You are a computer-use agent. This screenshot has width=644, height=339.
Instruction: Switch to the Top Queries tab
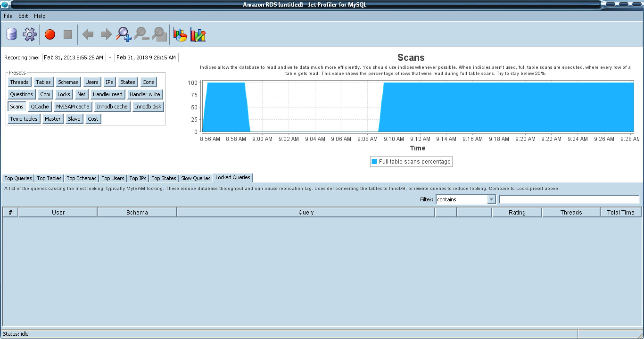pos(18,178)
